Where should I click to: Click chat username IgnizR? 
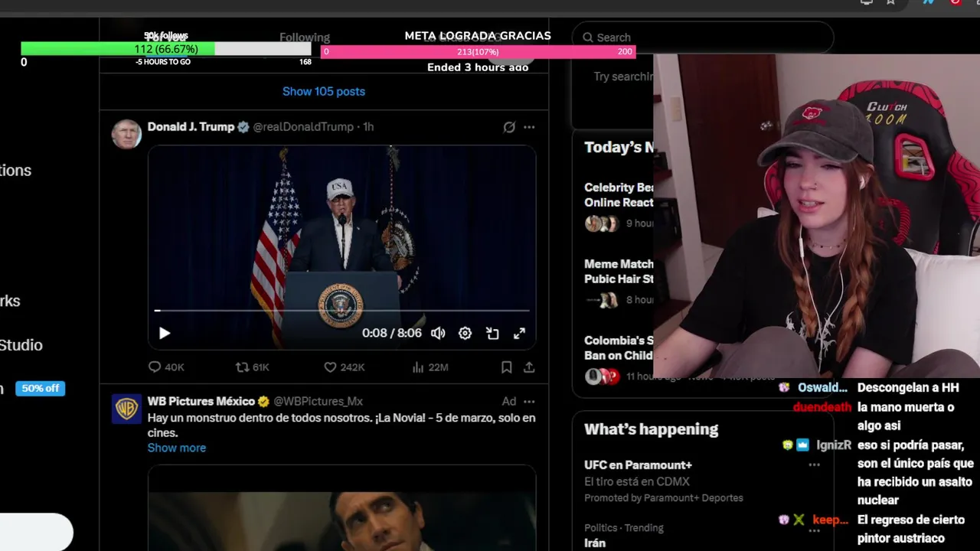click(833, 445)
